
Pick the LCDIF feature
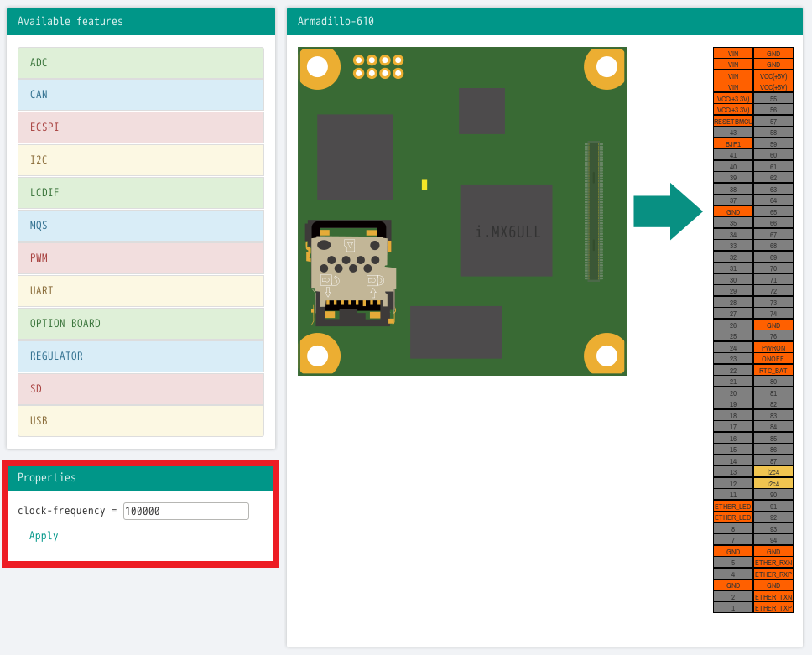[x=141, y=193]
